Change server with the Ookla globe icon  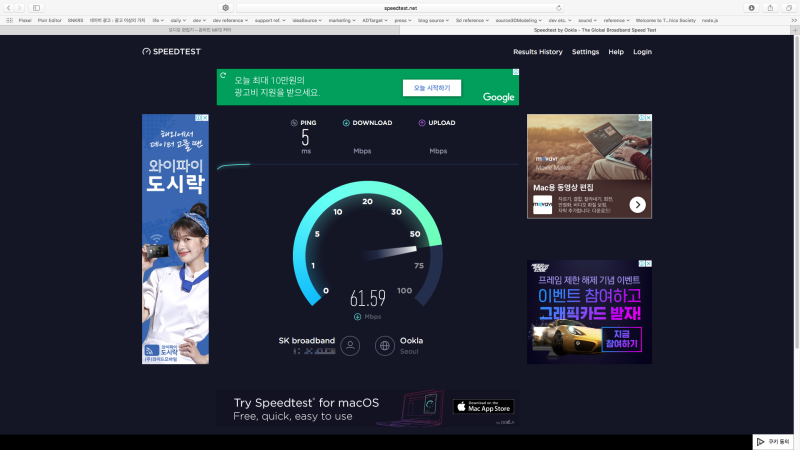click(385, 346)
